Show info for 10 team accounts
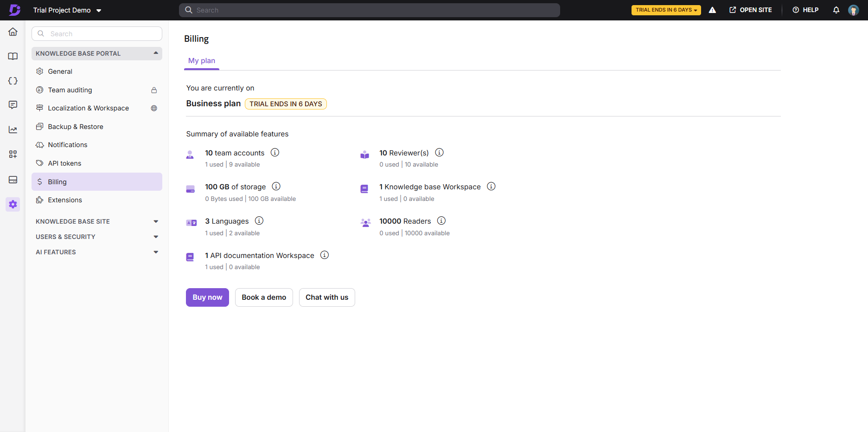Screen dimensions: 868x432 (x=275, y=153)
